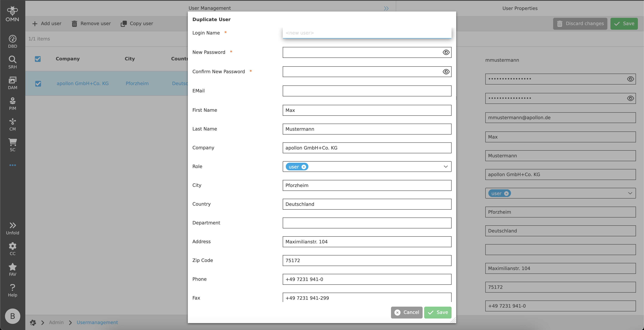644x330 pixels.
Task: Uncheck the apollon GmbH+Co. KG row checkbox
Action: 38,84
